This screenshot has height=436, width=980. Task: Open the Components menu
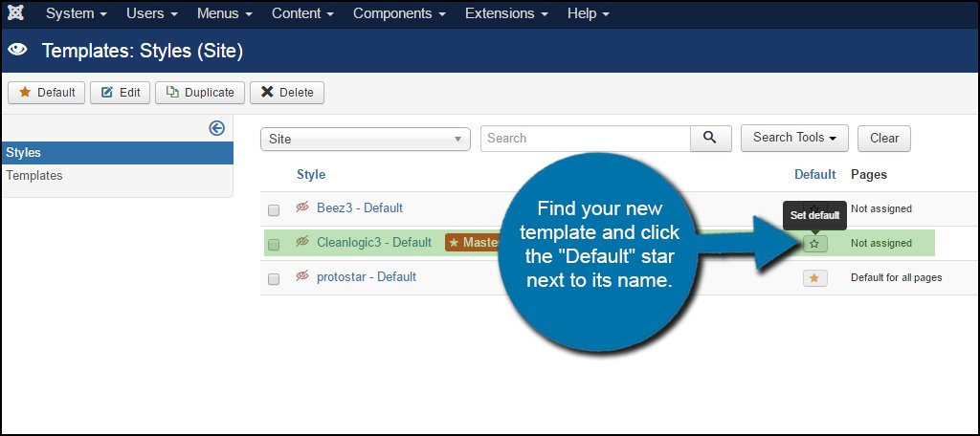399,13
